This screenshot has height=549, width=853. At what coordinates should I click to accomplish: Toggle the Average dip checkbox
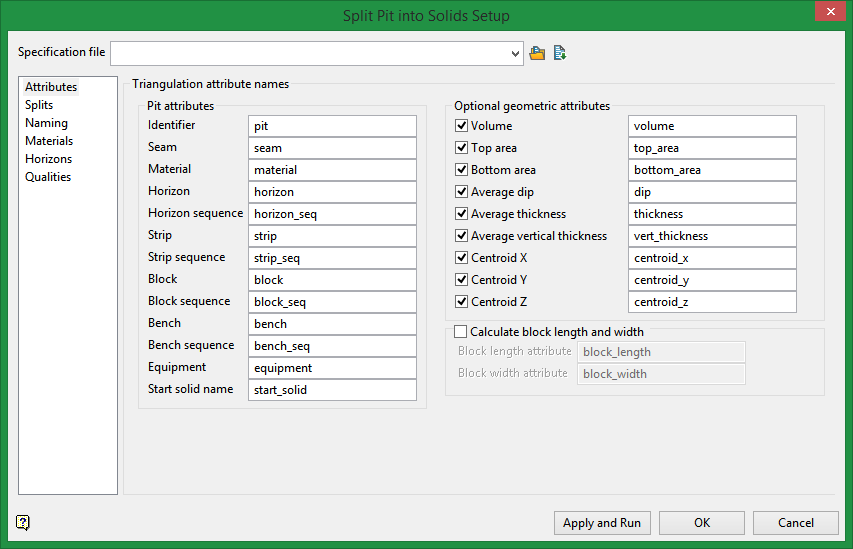pyautogui.click(x=461, y=192)
